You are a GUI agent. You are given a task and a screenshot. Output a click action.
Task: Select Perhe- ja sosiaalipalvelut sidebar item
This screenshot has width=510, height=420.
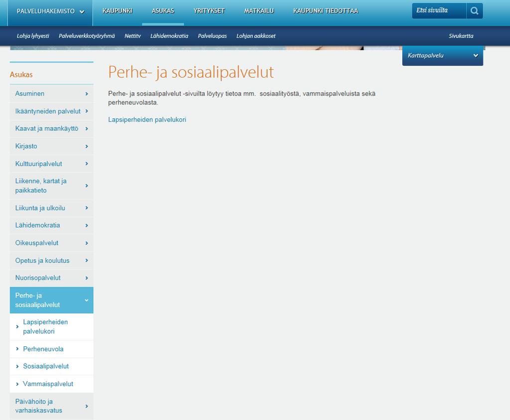(51, 300)
